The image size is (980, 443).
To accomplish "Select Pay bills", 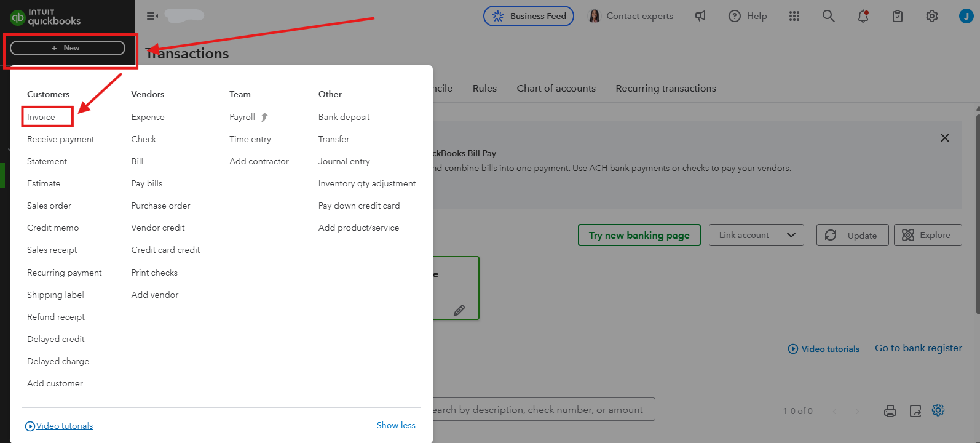I will tap(147, 183).
